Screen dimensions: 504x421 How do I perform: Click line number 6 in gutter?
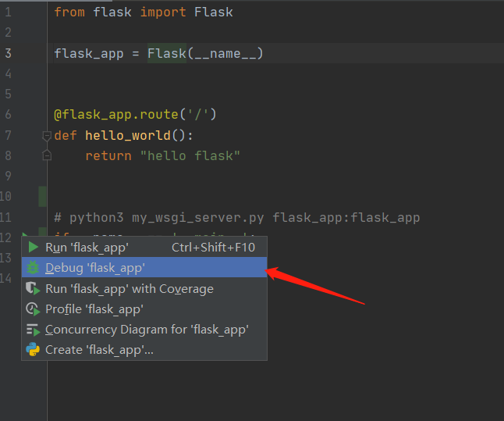point(8,114)
